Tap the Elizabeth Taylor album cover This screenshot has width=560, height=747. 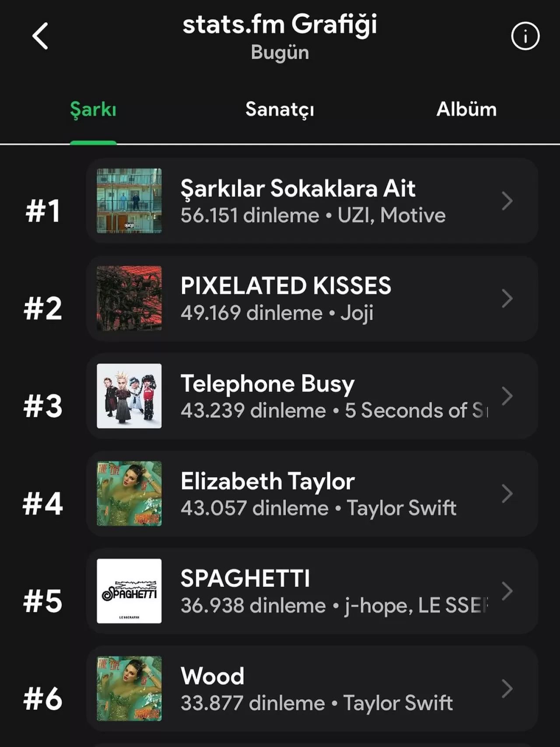[129, 493]
